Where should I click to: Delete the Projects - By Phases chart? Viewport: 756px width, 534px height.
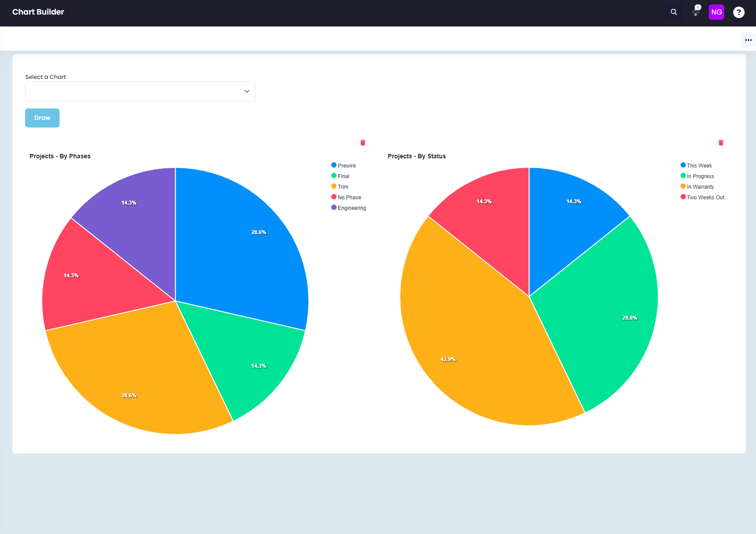tap(363, 142)
